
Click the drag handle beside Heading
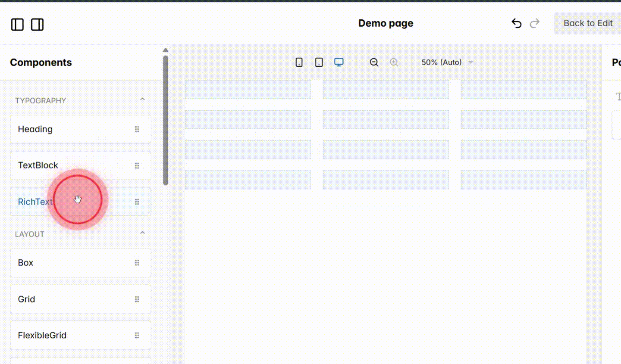click(x=137, y=129)
